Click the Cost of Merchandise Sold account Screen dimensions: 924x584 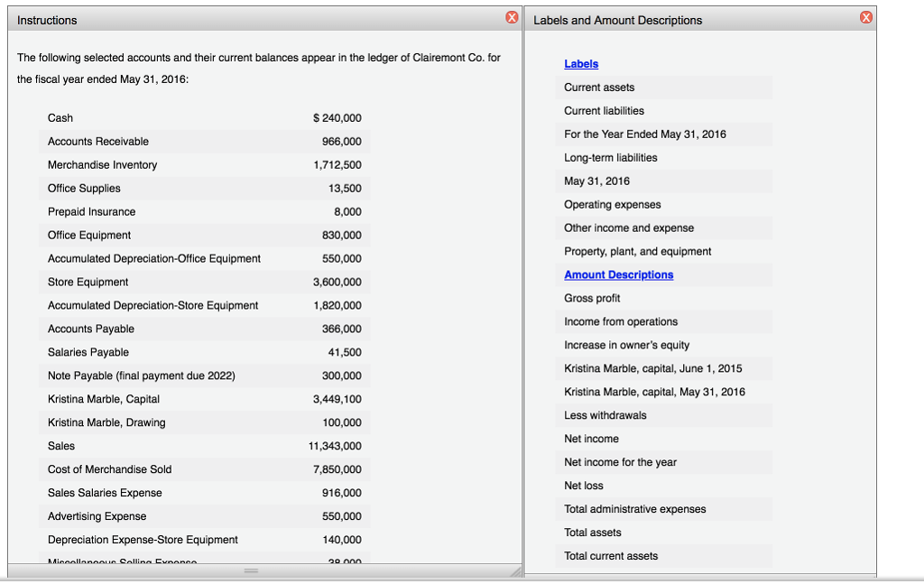coord(109,469)
